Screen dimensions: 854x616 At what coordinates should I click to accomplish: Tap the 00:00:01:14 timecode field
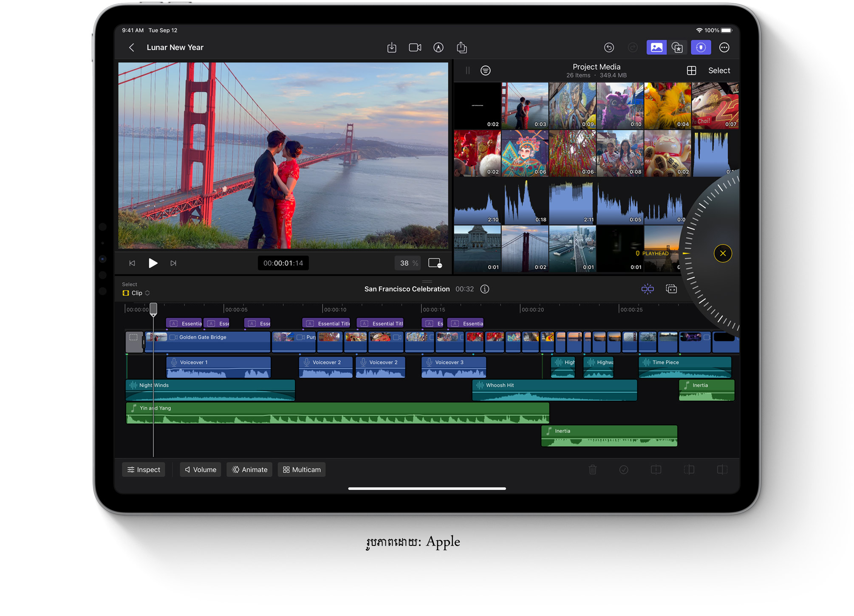(x=283, y=263)
